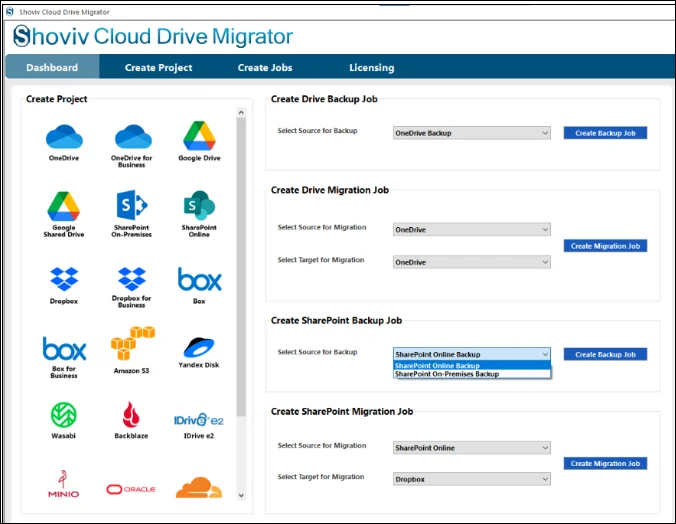Choose the Wasabi icon
This screenshot has height=524, width=676.
click(64, 415)
